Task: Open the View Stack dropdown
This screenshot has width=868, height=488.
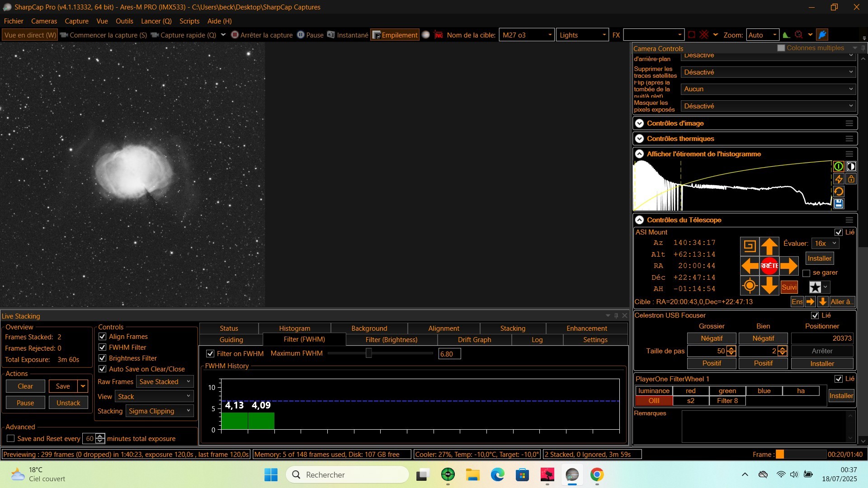Action: pyautogui.click(x=154, y=397)
